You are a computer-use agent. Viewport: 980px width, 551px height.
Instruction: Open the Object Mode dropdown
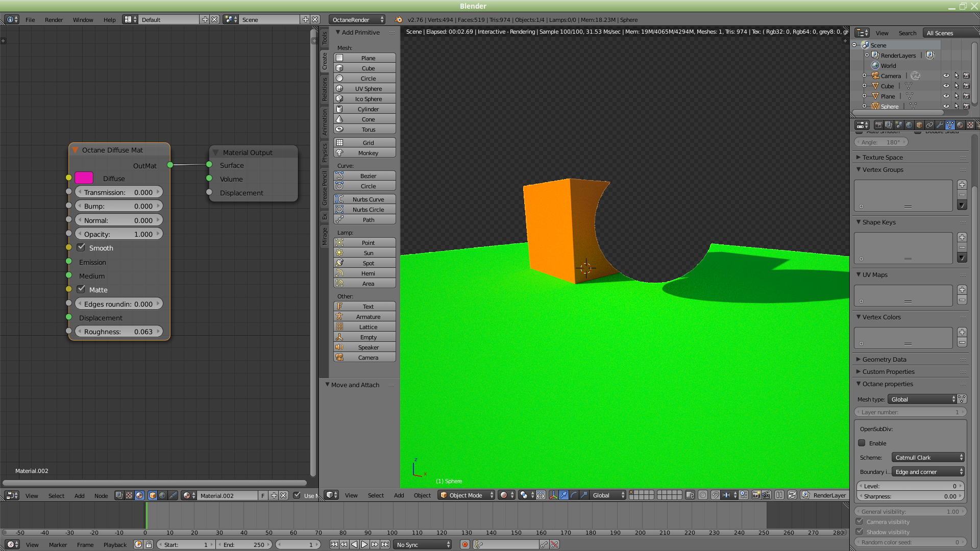467,495
